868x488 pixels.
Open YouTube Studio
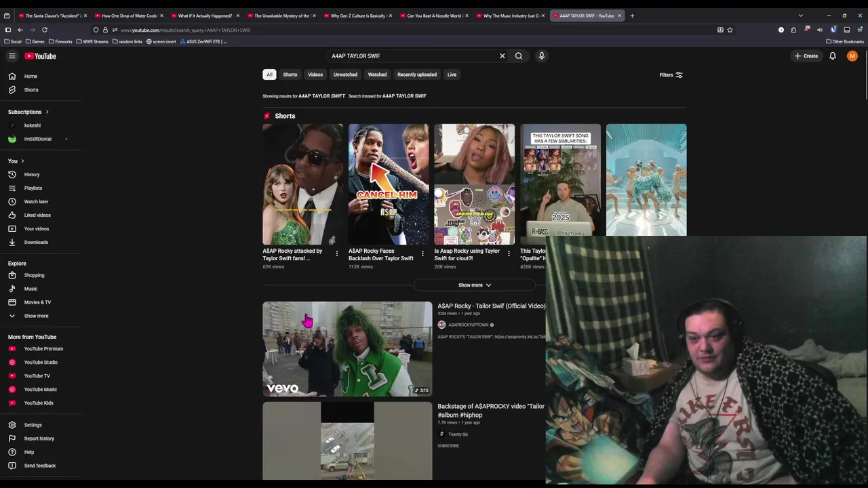(41, 363)
